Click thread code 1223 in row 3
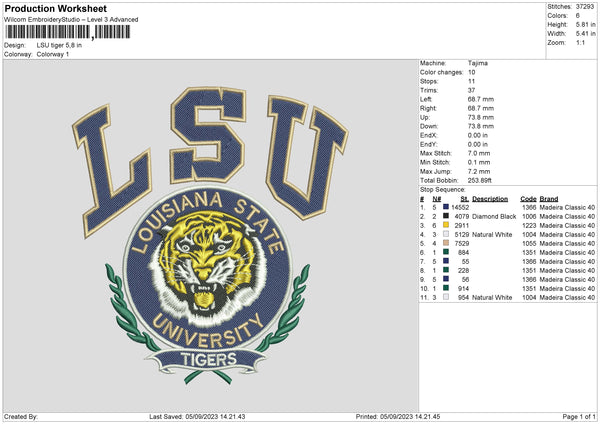 coord(529,225)
